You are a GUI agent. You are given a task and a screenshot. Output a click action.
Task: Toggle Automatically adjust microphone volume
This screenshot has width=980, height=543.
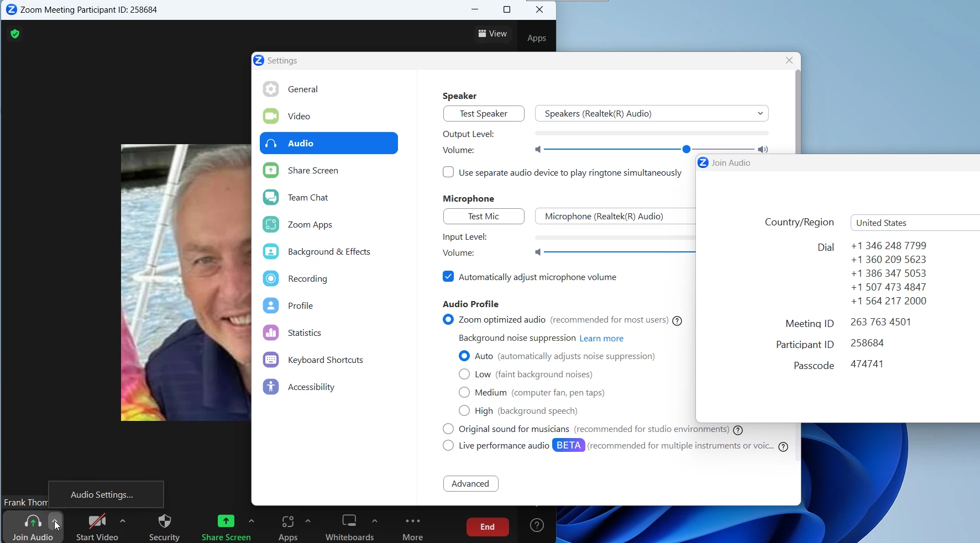448,277
